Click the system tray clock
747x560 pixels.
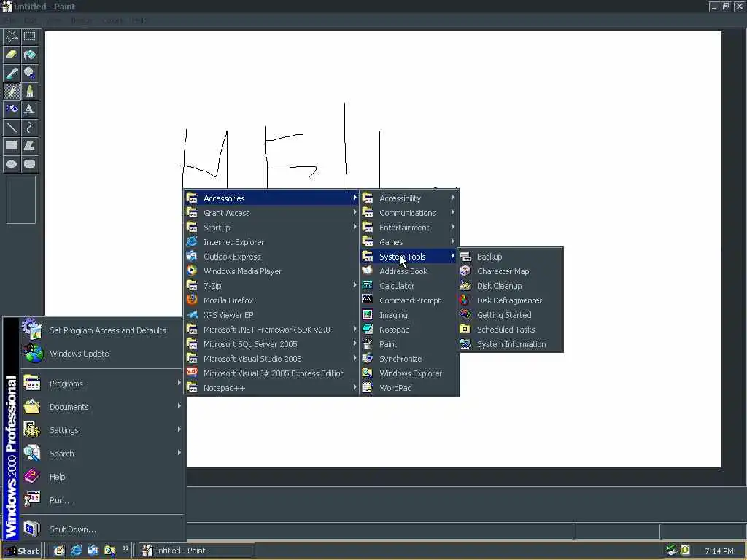(719, 551)
